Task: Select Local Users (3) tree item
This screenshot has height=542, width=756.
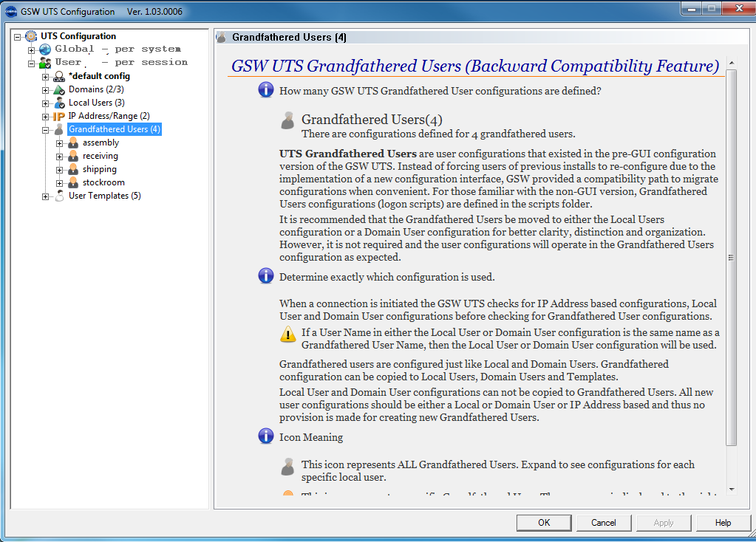Action: 96,103
